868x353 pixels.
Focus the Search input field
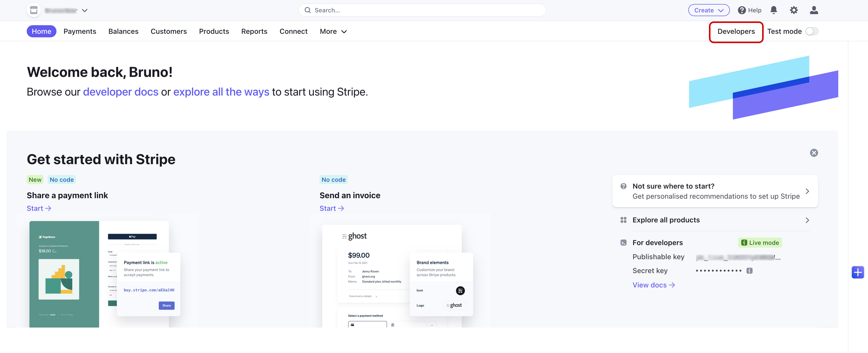coord(422,10)
